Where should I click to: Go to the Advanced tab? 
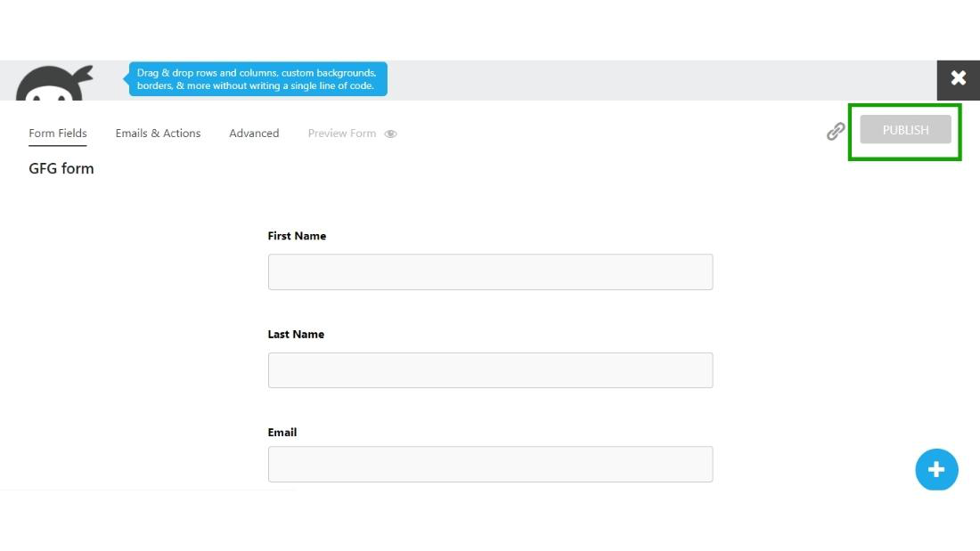[x=254, y=134]
